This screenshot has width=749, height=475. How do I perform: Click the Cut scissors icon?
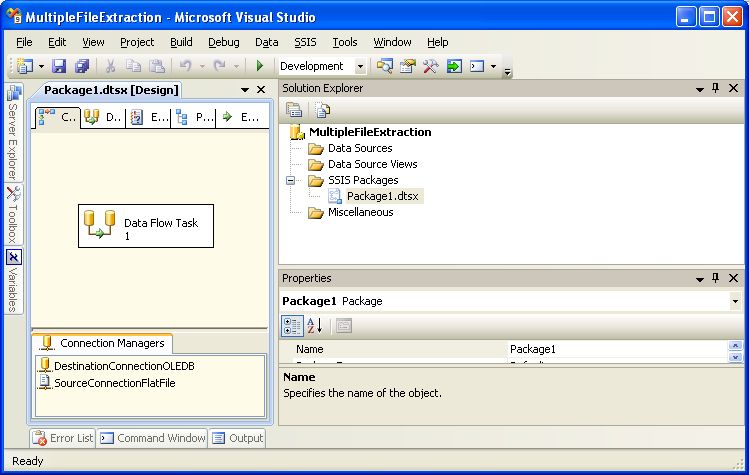point(110,66)
